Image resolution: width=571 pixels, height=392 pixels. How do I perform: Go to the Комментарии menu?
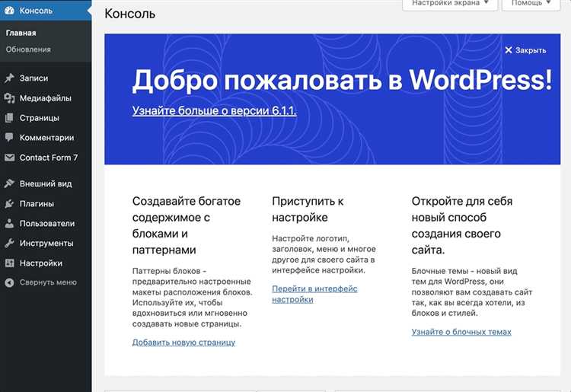(x=46, y=138)
